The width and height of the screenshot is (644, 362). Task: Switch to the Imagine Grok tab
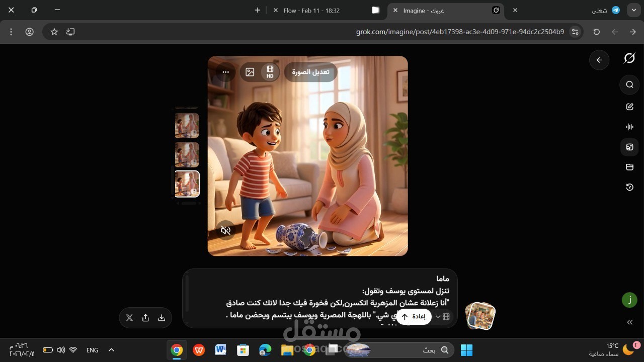tap(445, 10)
